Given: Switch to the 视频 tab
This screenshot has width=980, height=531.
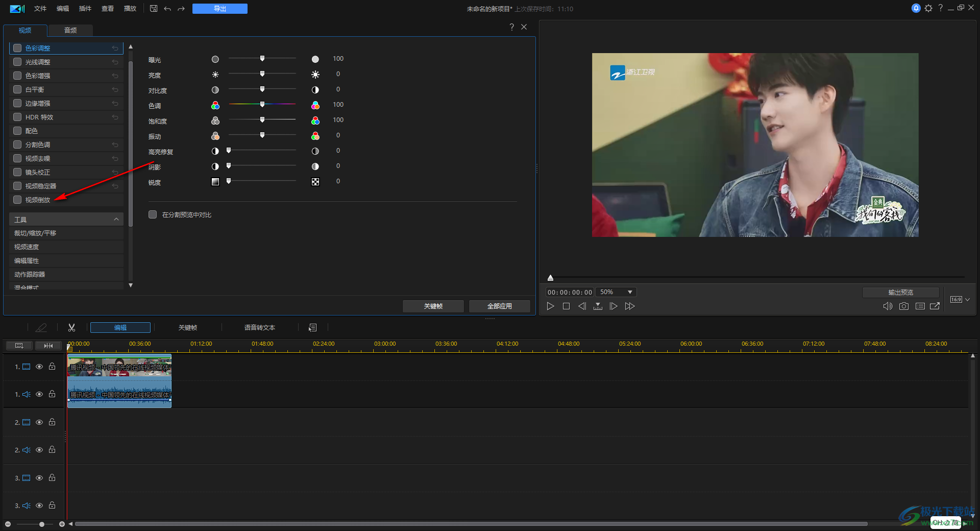Looking at the screenshot, I should 25,31.
